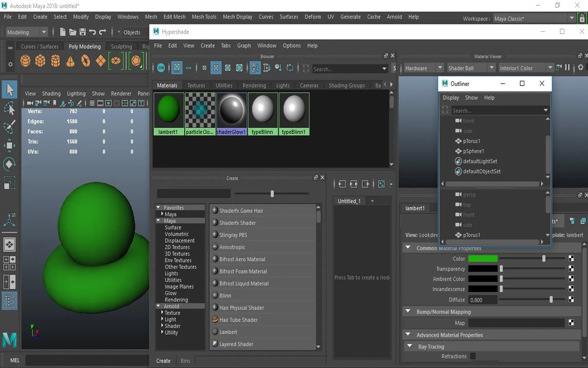Collapse the Bump/Normal Mapping section

point(408,311)
